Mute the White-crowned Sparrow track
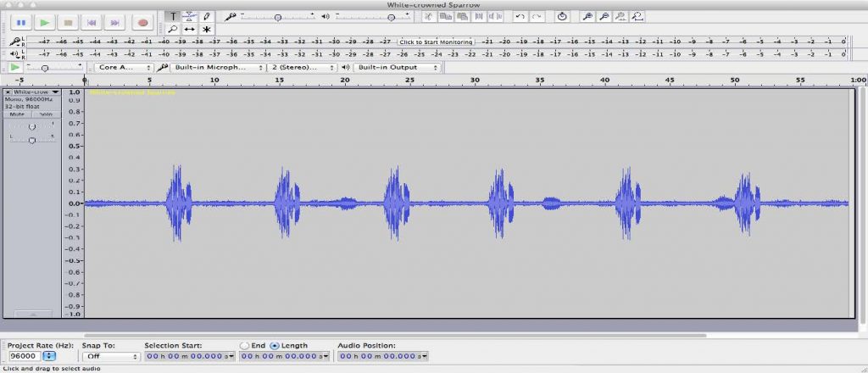 coord(17,114)
